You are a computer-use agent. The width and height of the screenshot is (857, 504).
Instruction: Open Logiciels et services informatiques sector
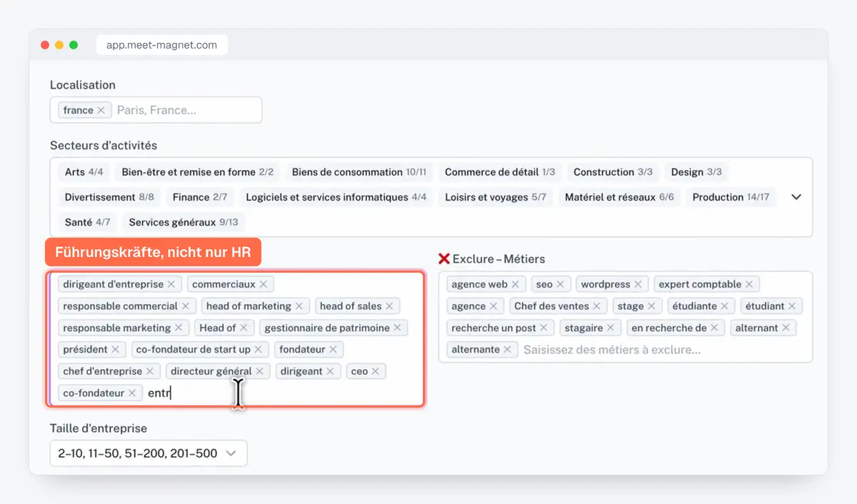(336, 197)
